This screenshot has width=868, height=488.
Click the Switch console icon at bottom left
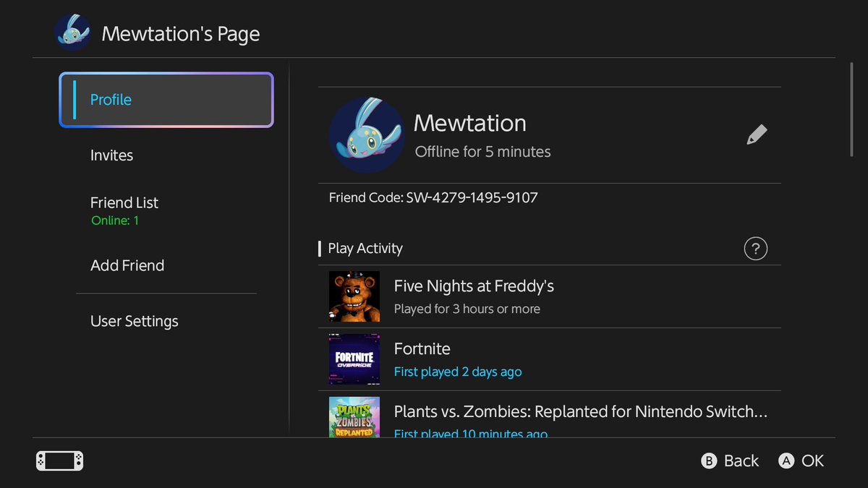tap(60, 461)
